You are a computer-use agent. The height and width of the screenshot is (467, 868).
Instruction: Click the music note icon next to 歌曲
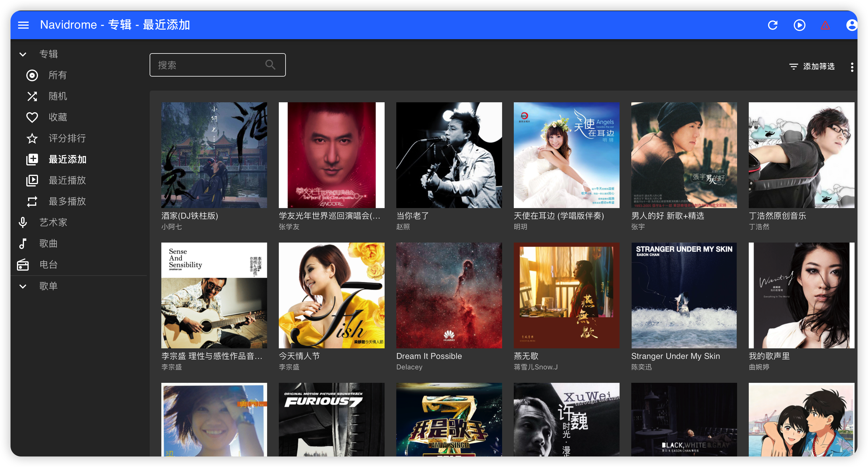click(23, 244)
